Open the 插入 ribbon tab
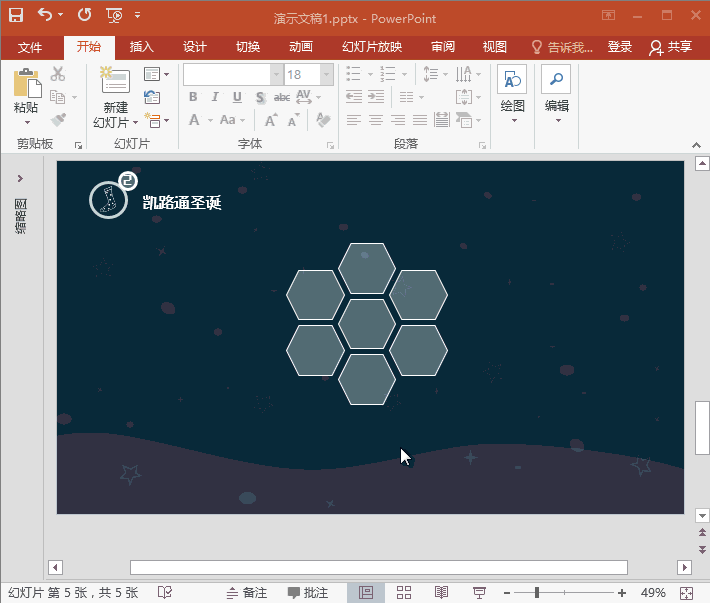Image resolution: width=710 pixels, height=603 pixels. coord(142,47)
